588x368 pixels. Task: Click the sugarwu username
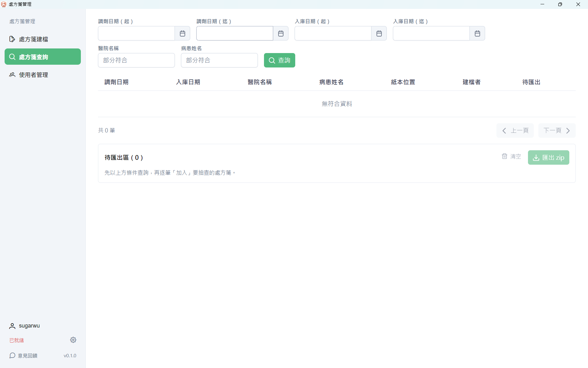pos(29,326)
